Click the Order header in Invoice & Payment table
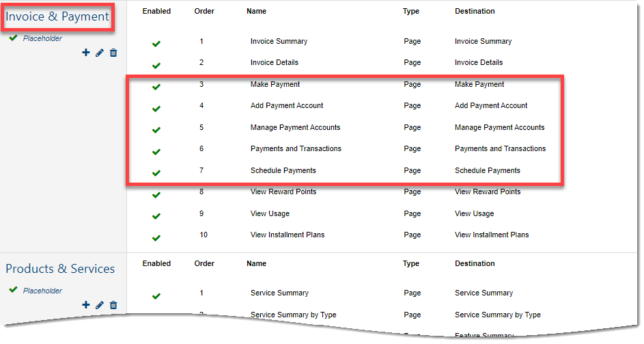This screenshot has width=644, height=344. [204, 11]
